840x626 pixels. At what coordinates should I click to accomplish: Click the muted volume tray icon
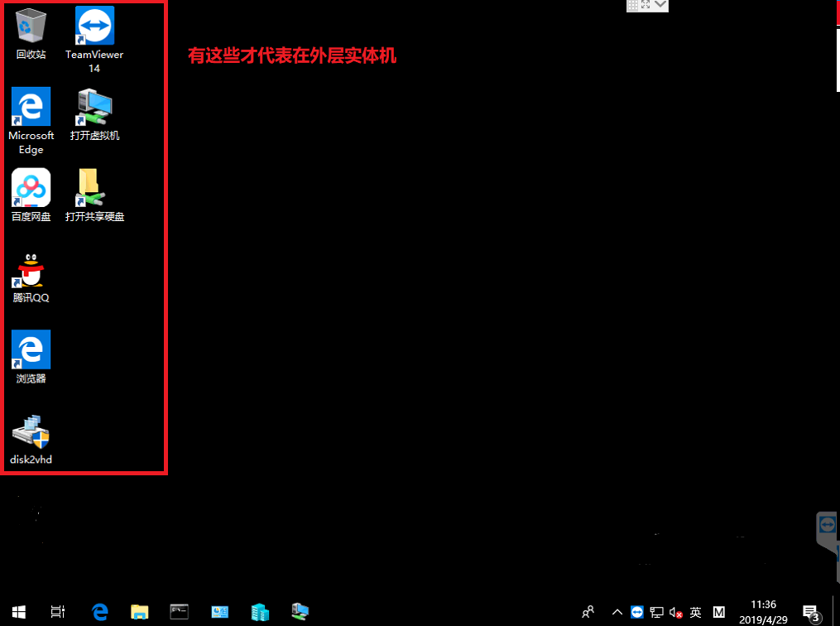[675, 612]
